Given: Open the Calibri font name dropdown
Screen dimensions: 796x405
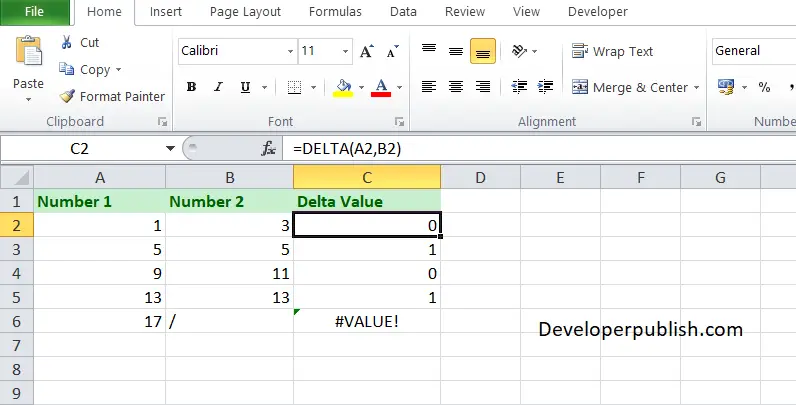Looking at the screenshot, I should 290,51.
